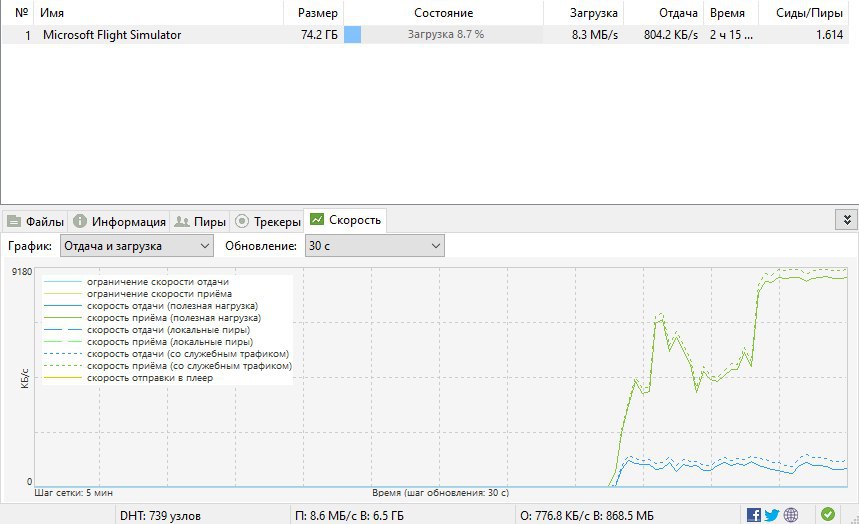
Task: Click the green network status checkmark
Action: [828, 514]
